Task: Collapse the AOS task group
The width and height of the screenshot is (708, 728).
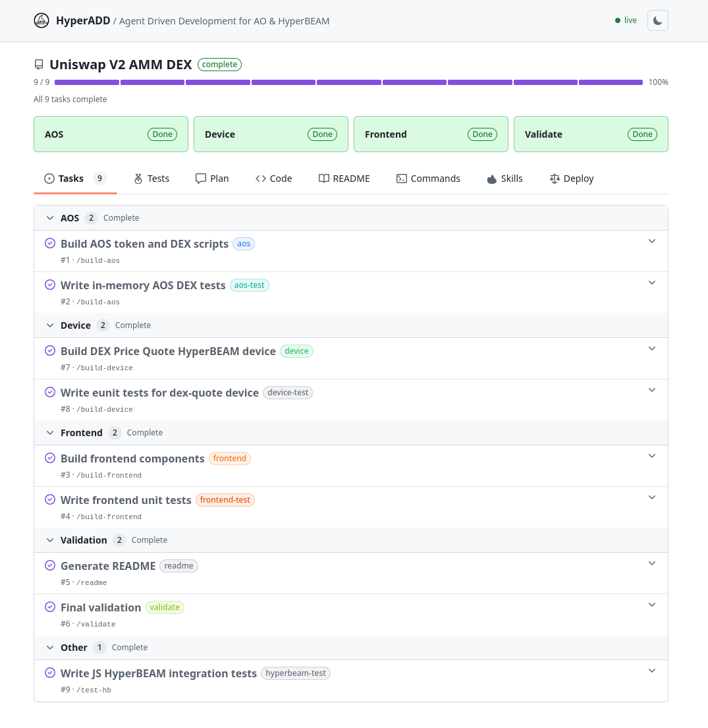Action: (50, 218)
